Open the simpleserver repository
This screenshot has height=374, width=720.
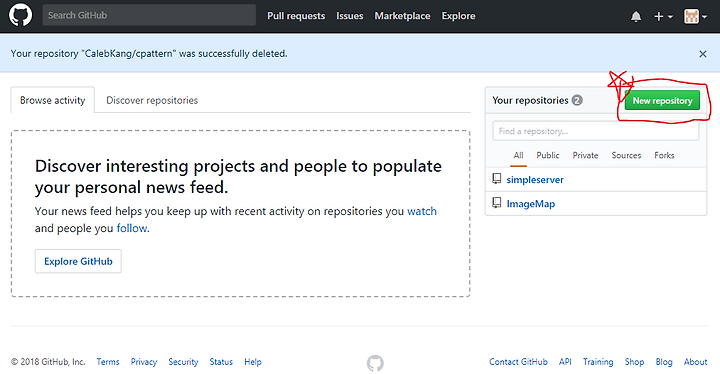[535, 180]
